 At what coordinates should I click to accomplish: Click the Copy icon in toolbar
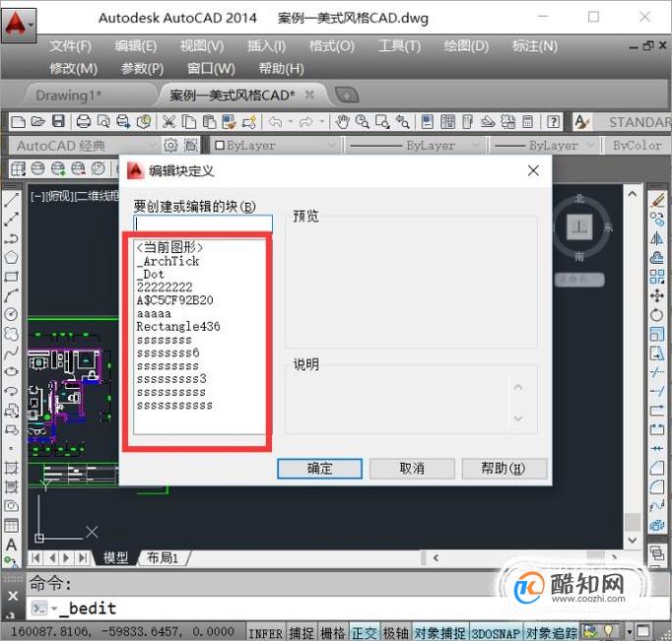click(x=189, y=122)
